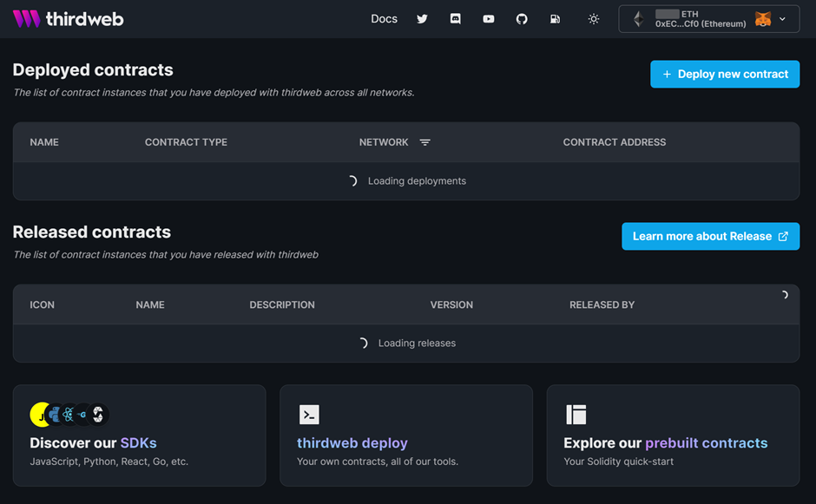
Task: Click the layout icon on prebuilt contracts card
Action: tap(576, 415)
